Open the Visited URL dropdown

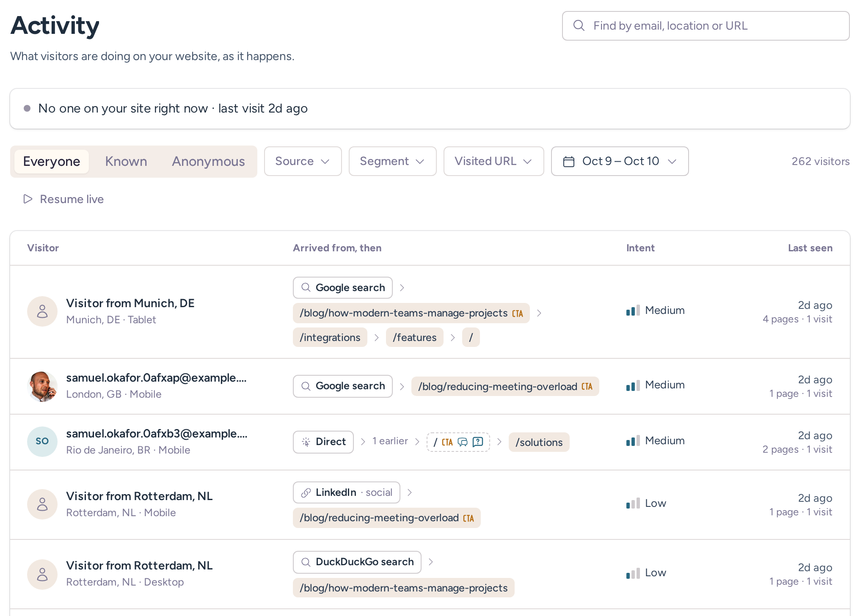point(493,161)
